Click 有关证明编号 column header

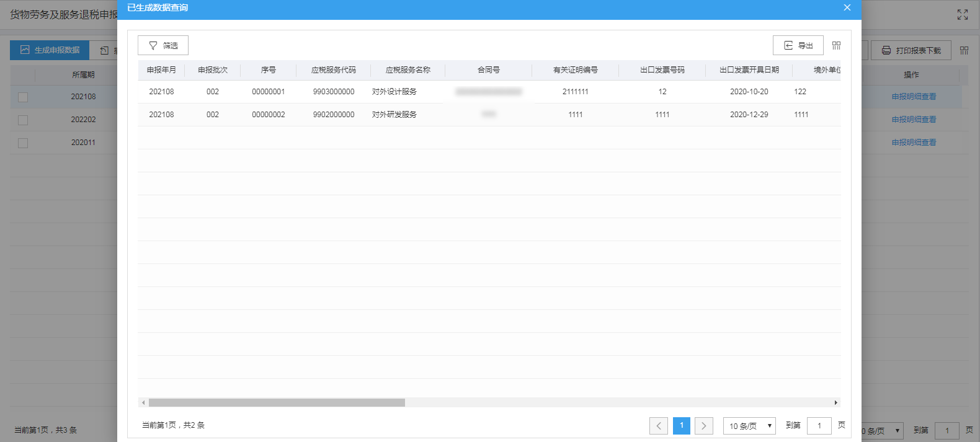576,70
